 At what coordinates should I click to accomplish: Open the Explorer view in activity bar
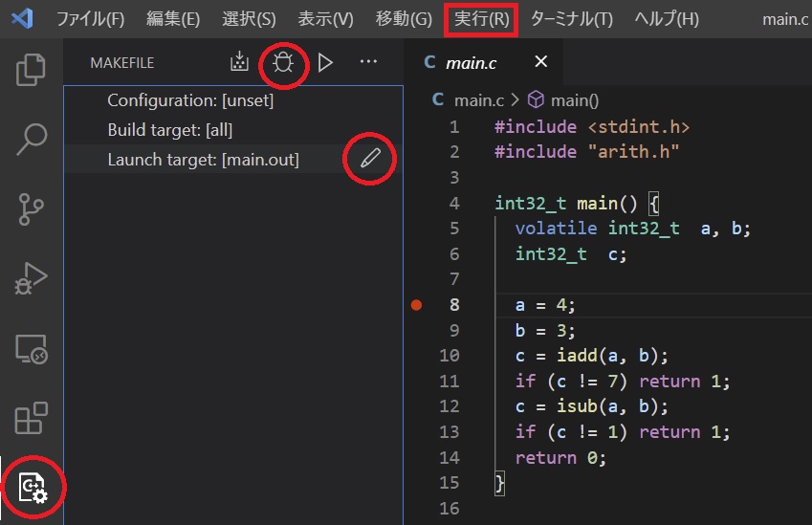tap(31, 70)
